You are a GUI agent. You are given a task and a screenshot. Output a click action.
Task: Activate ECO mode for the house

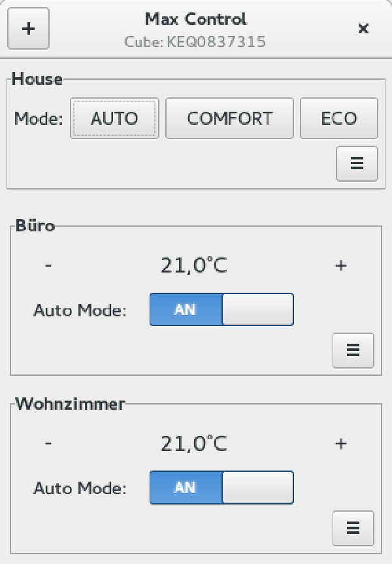coord(339,118)
